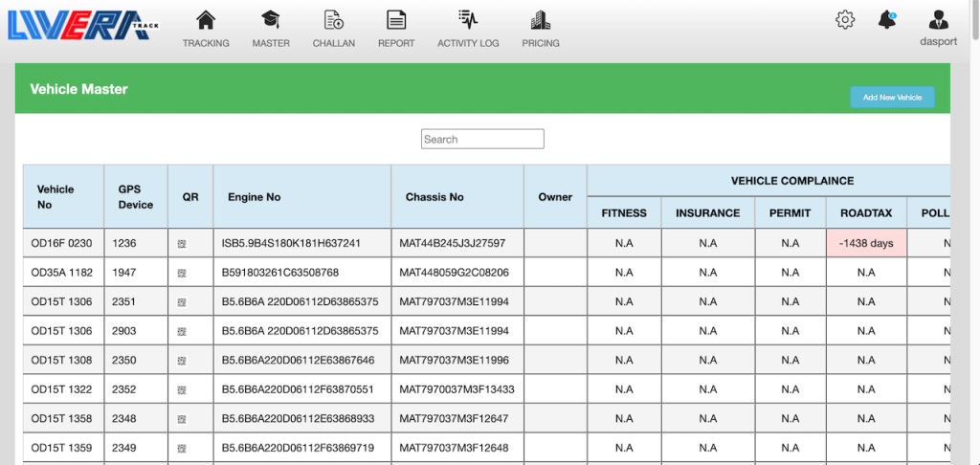
Task: Open the Challan document icon
Action: [x=334, y=20]
